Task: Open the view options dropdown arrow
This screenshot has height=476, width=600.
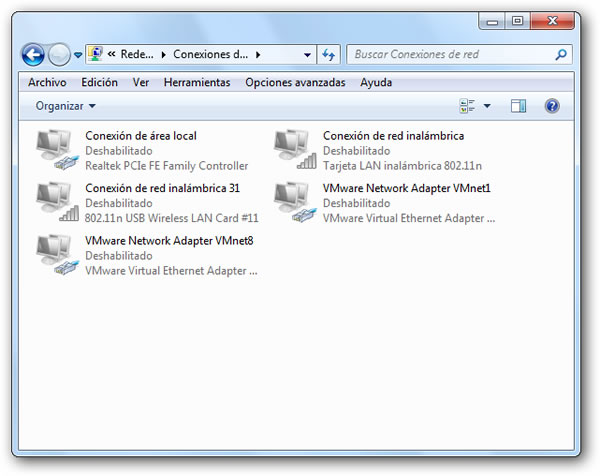Action: [487, 106]
